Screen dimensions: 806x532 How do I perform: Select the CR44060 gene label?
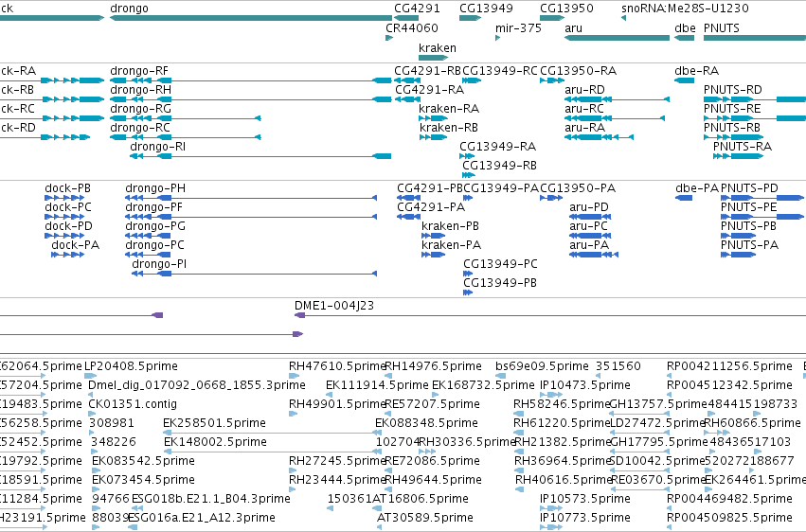coord(412,28)
